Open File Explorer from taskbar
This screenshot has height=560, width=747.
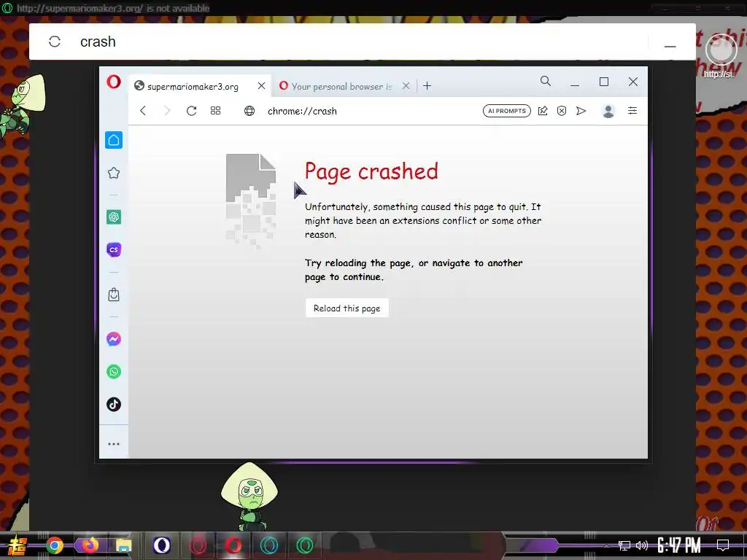tap(124, 545)
